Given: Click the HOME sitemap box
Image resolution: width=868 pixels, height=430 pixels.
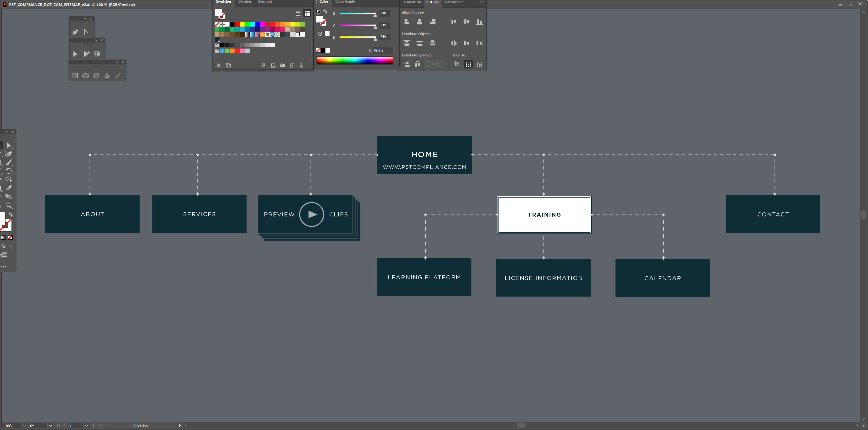Looking at the screenshot, I should pos(425,155).
